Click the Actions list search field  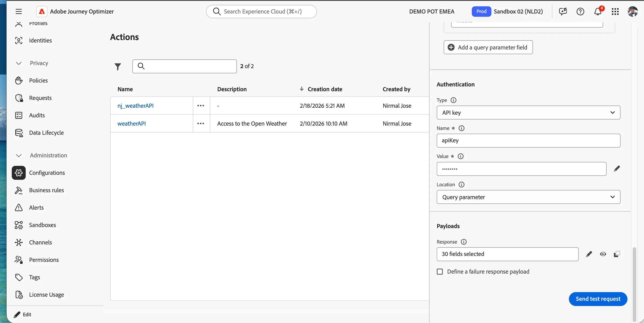(x=184, y=67)
